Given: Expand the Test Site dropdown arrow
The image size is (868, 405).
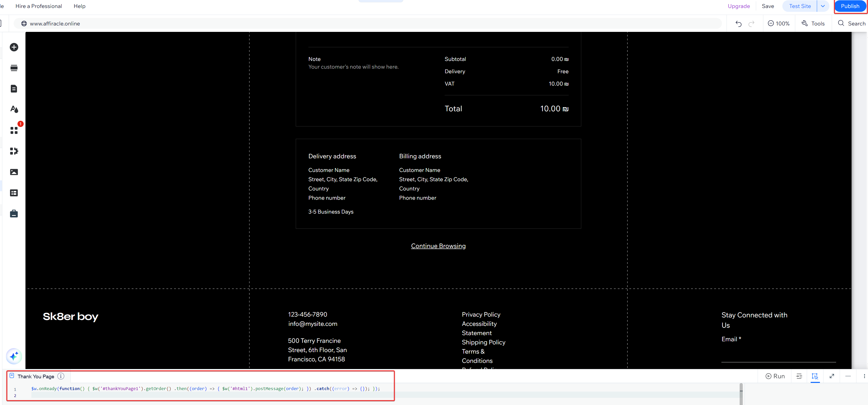Looking at the screenshot, I should coord(822,6).
